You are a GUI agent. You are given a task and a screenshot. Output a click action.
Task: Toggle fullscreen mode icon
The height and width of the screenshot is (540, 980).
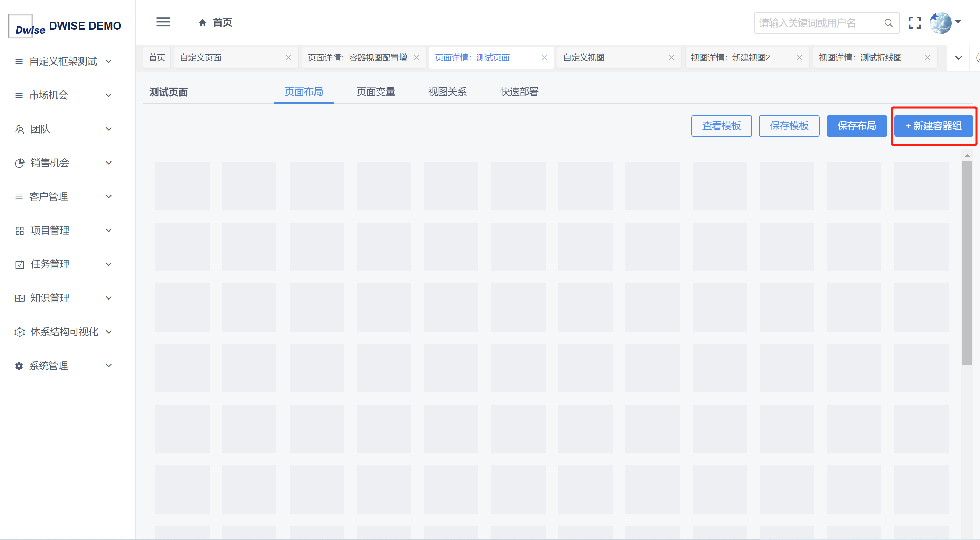(x=914, y=23)
